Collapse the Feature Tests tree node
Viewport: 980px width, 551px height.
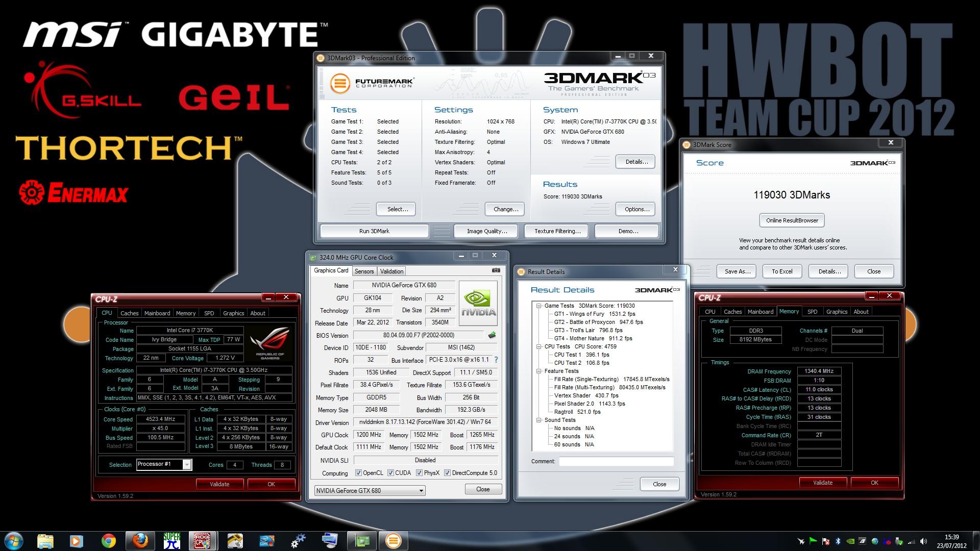tap(538, 371)
